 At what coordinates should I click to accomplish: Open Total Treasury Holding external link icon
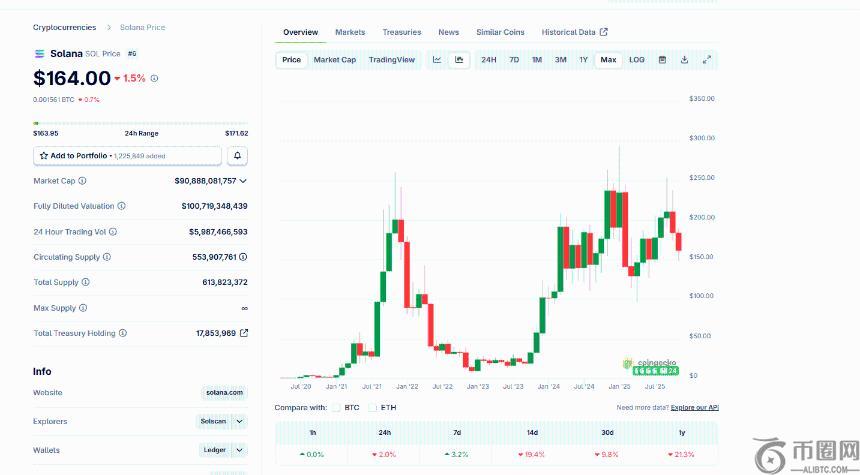[244, 333]
